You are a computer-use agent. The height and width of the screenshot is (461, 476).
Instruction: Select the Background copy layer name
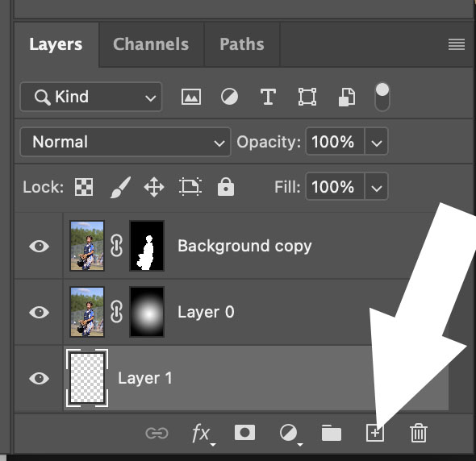(x=244, y=246)
